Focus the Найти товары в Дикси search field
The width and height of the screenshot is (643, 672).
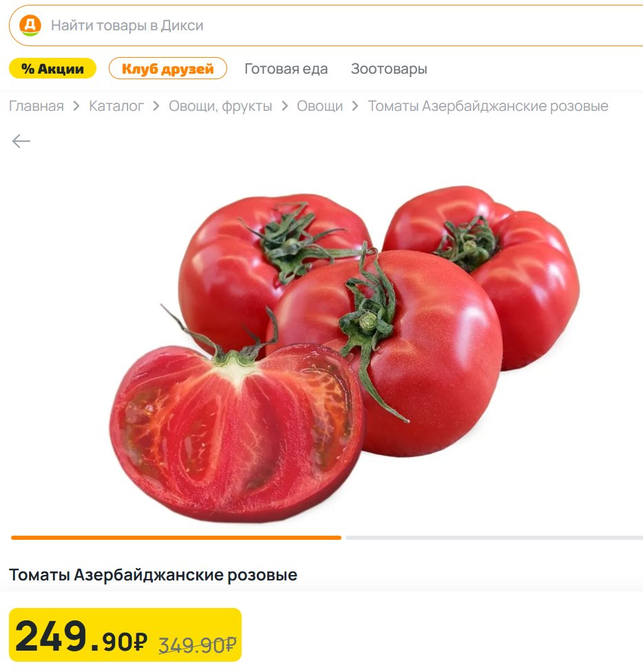point(326,25)
